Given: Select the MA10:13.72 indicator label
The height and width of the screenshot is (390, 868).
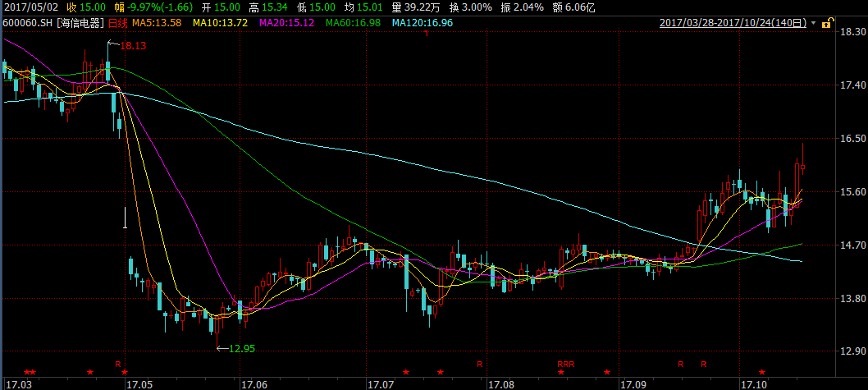Looking at the screenshot, I should (222, 23).
